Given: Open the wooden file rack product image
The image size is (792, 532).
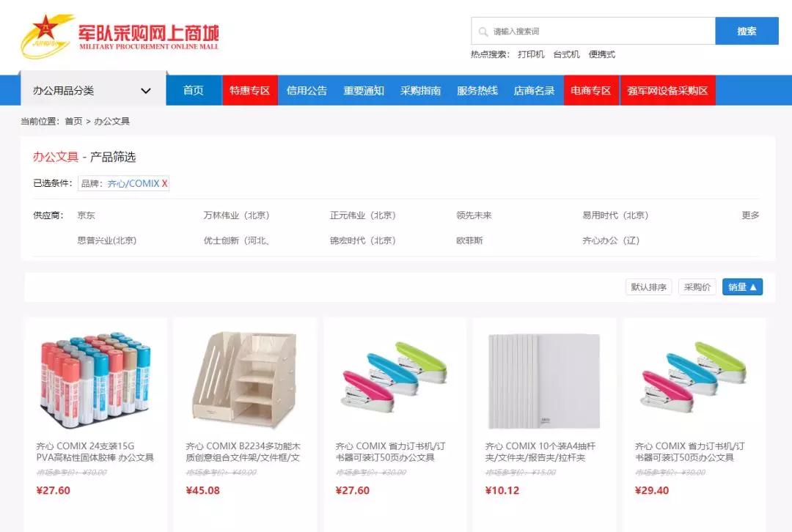Looking at the screenshot, I should (244, 380).
